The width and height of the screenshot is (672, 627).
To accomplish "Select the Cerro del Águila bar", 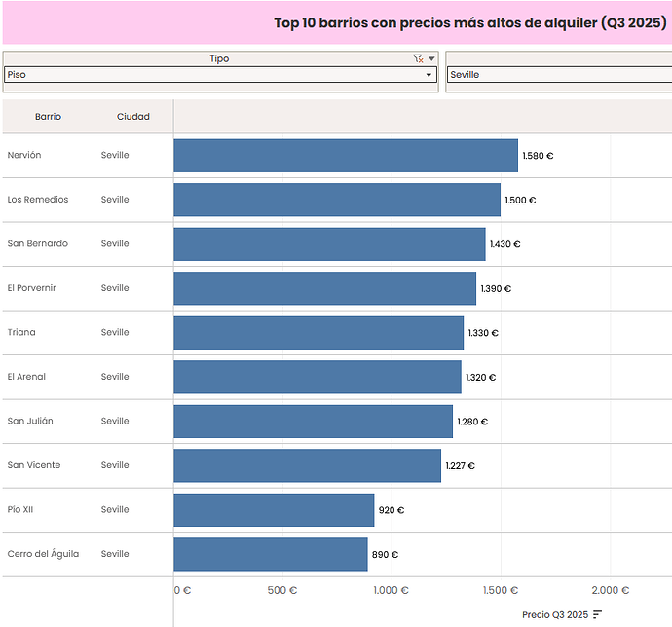I will click(271, 554).
